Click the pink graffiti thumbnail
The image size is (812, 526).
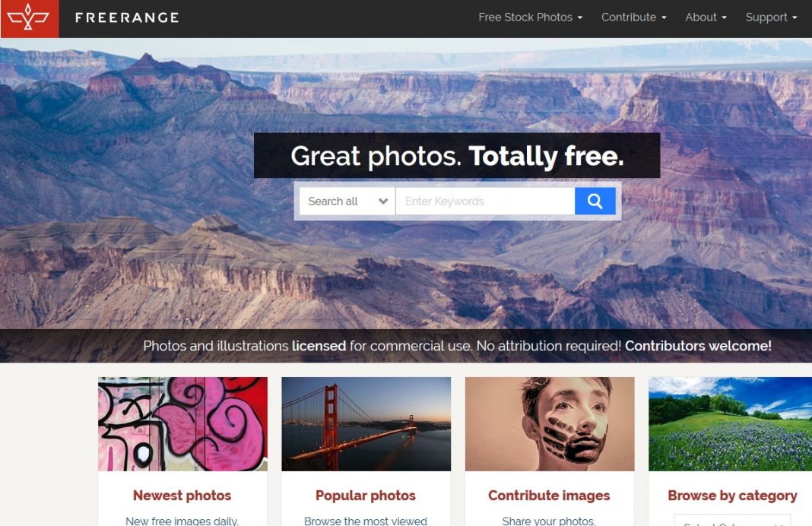point(182,424)
